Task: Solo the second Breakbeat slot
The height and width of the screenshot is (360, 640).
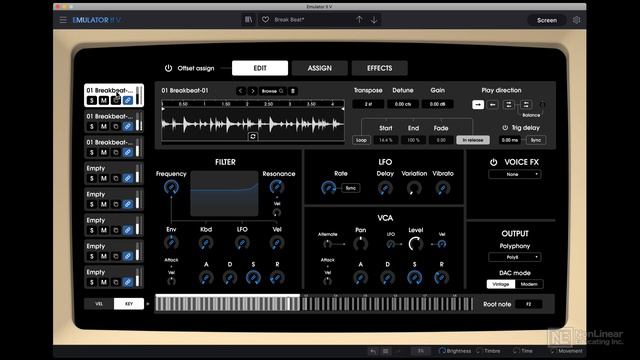Action: pos(92,126)
